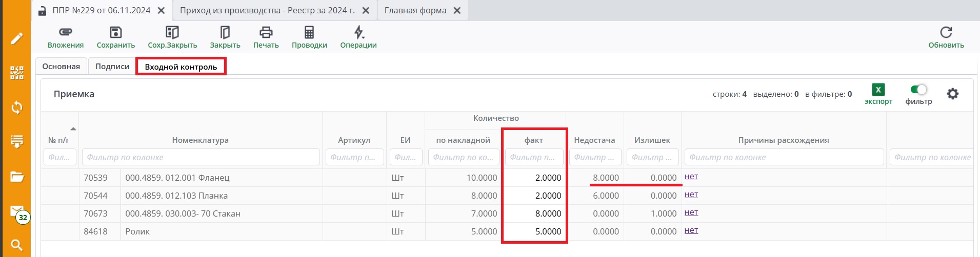Close the Приход из производства tab

(366, 10)
